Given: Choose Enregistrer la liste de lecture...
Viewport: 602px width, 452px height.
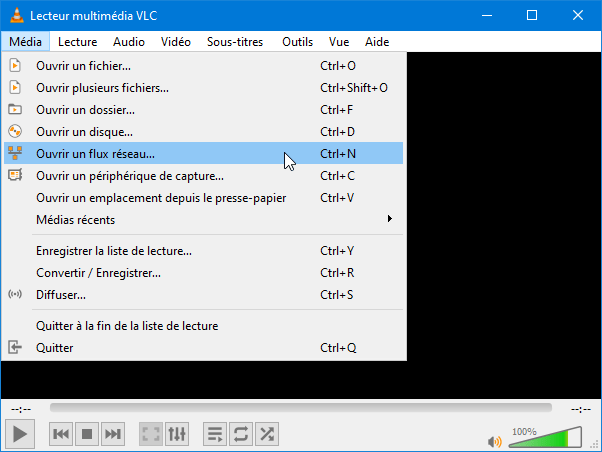Looking at the screenshot, I should pos(203,250).
